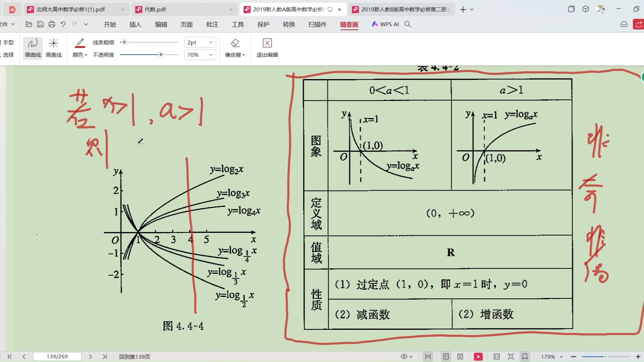Open the 工具 menu tab
644x362 pixels.
click(238, 24)
